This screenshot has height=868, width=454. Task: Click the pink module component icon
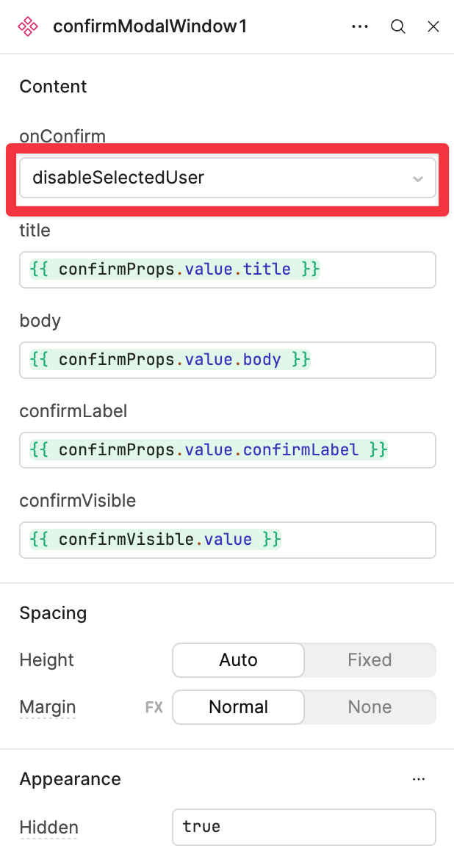28,26
